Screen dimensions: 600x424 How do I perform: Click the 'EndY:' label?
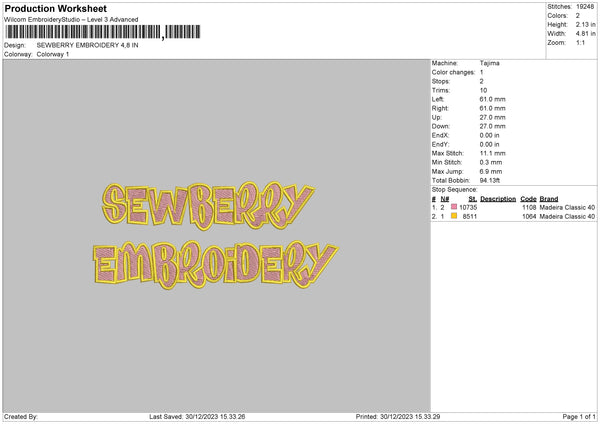tap(440, 145)
